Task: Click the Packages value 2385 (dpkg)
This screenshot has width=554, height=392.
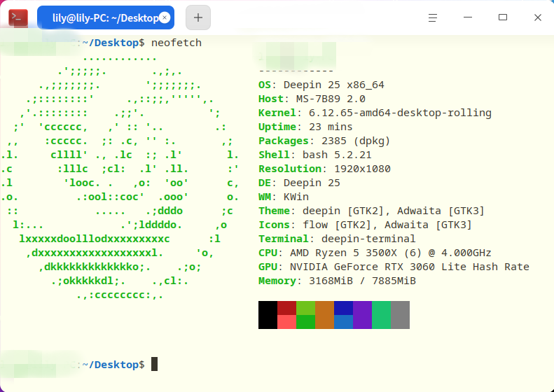Action: (356, 141)
